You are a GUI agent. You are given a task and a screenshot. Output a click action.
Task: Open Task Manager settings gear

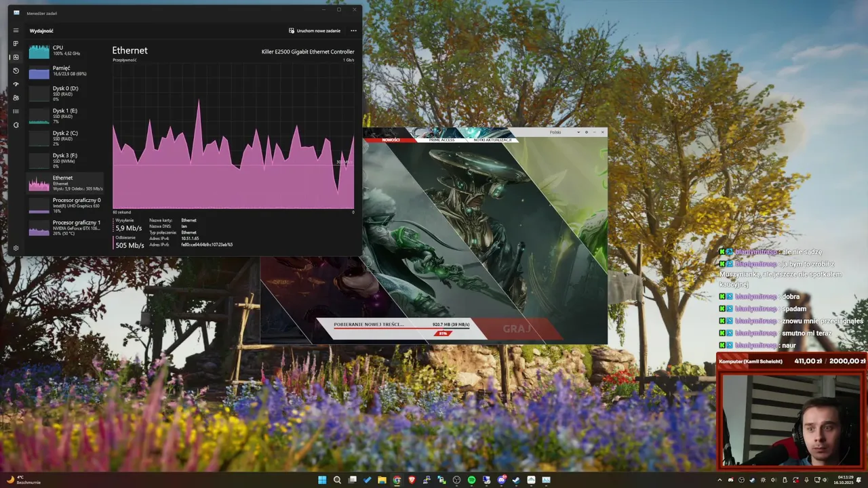click(x=16, y=248)
